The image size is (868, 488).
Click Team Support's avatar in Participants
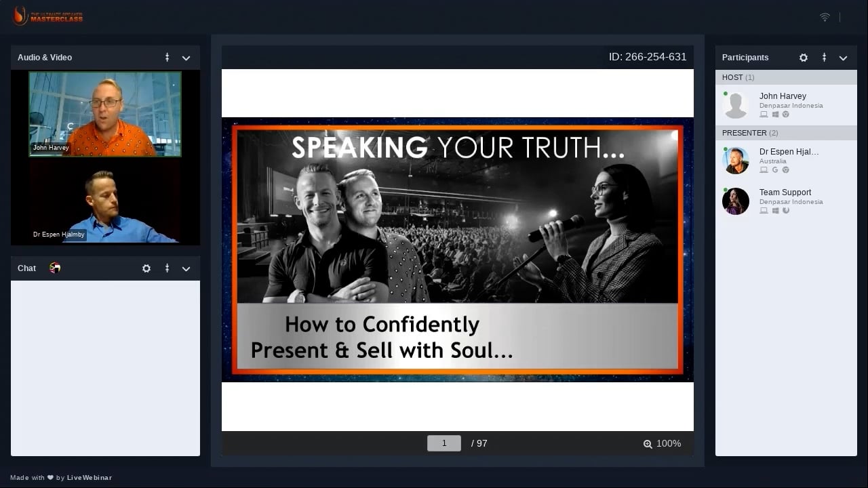coord(736,201)
